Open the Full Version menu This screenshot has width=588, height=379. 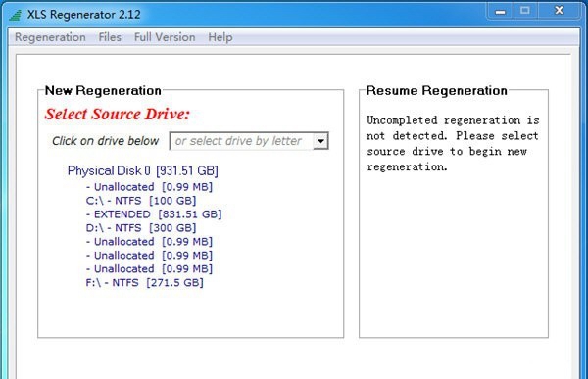point(165,37)
